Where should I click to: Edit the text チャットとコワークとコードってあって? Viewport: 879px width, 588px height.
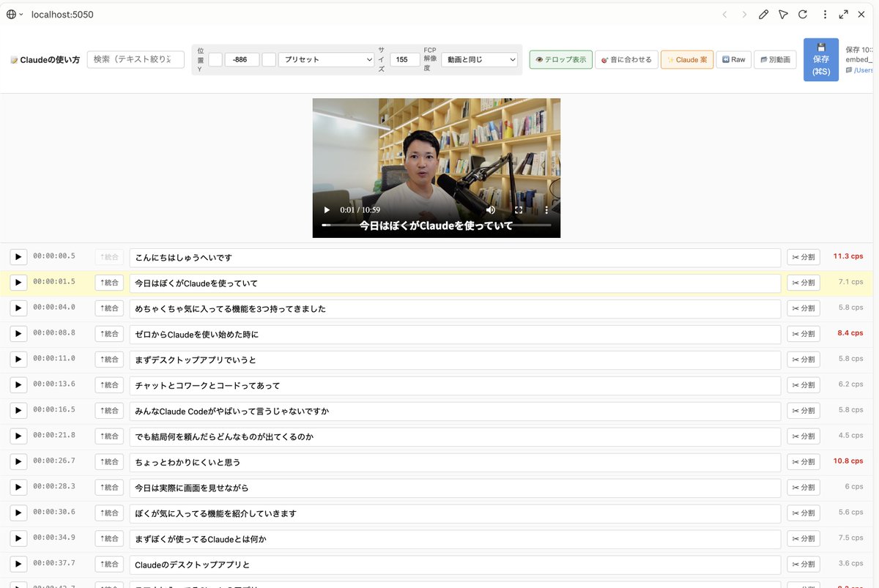click(x=455, y=385)
